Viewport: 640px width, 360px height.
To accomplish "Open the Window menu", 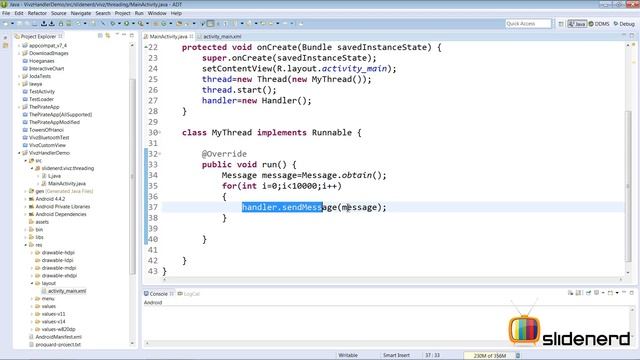I will [157, 13].
